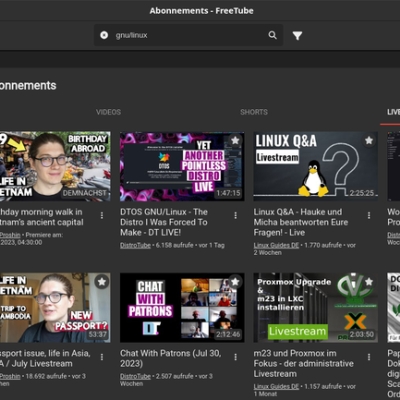Star the Linux Q&A livestream thumbnail
Screen dimensions: 400x400
[x=369, y=140]
